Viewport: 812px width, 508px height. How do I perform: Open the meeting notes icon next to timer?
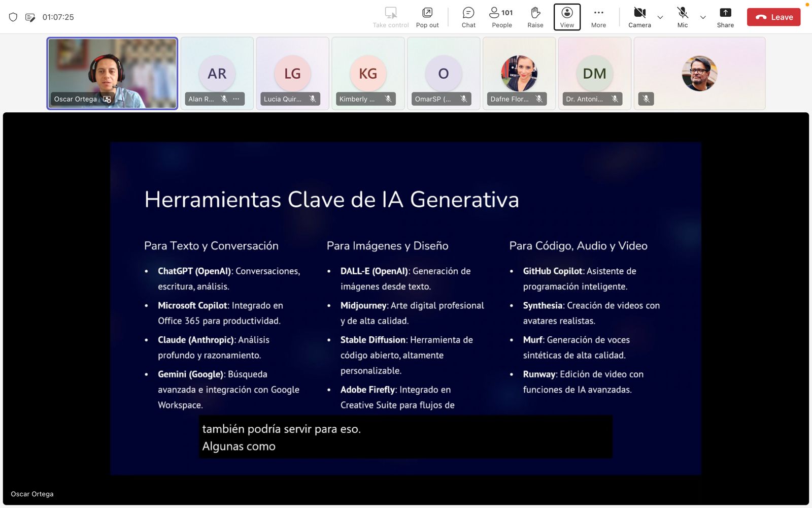pyautogui.click(x=30, y=17)
